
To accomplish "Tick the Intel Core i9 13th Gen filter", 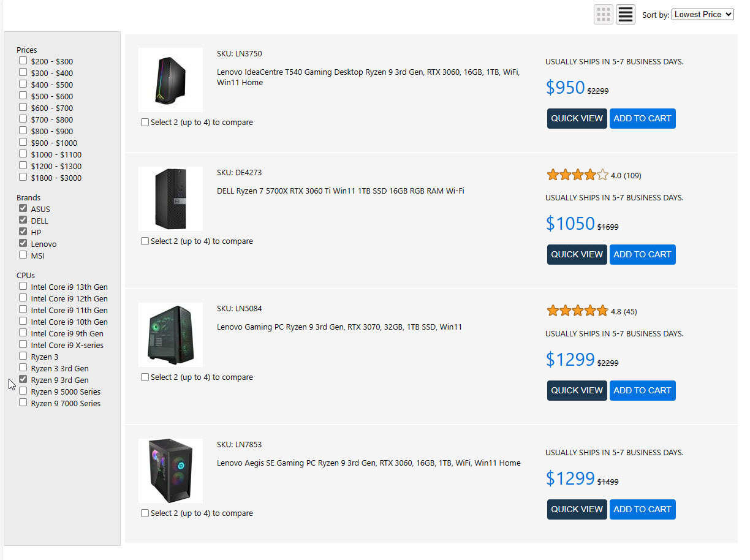I will [x=23, y=286].
